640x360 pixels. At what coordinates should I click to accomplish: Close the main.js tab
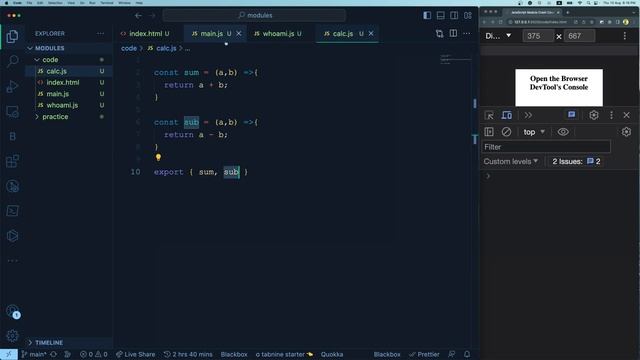click(239, 33)
